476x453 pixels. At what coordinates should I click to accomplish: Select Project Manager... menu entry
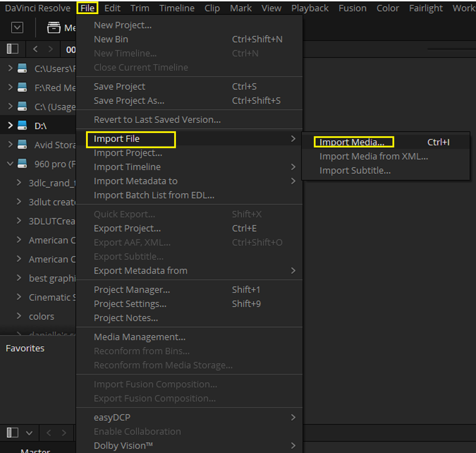pos(190,290)
